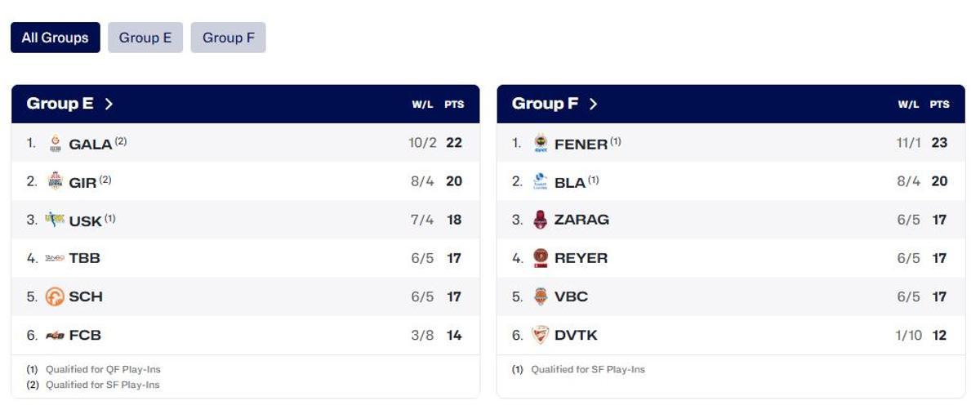Click the FENER team logo icon
980x419 pixels.
(x=541, y=143)
